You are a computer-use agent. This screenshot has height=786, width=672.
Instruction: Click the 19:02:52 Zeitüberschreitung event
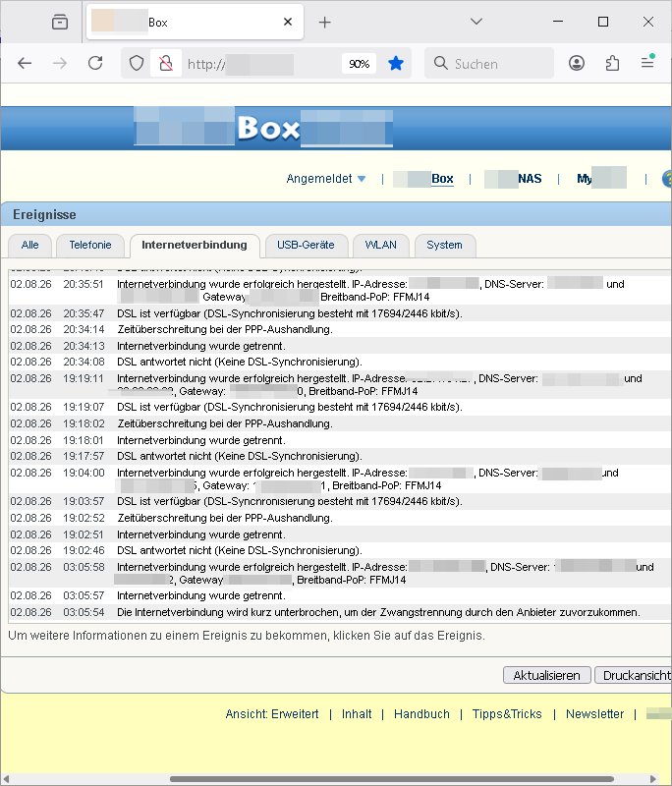[339, 518]
